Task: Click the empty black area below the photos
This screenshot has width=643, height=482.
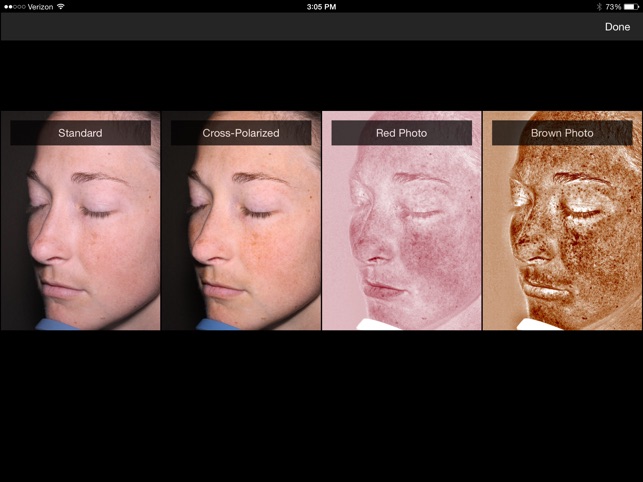Action: click(x=322, y=406)
